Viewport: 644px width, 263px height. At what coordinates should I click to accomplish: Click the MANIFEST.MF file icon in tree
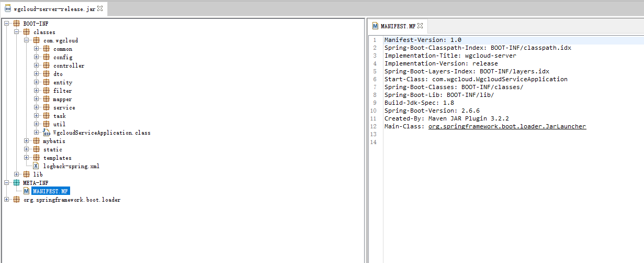tap(27, 191)
